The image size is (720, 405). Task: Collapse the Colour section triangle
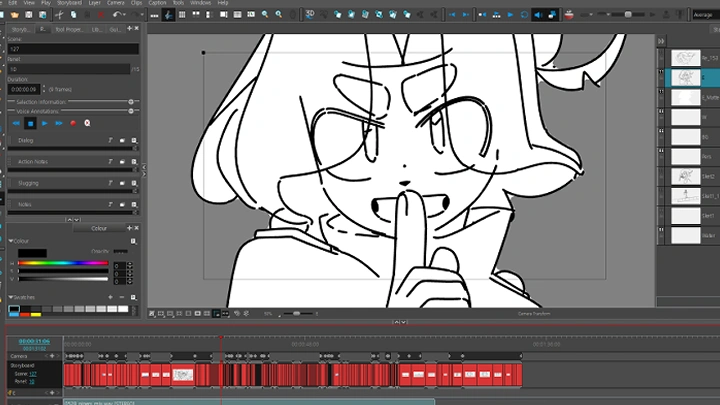coord(10,241)
